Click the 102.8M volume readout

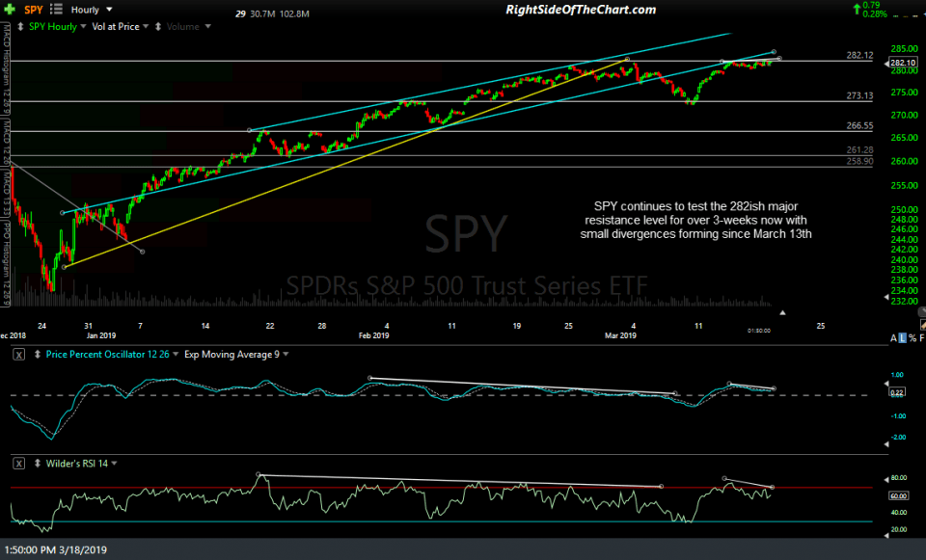295,13
